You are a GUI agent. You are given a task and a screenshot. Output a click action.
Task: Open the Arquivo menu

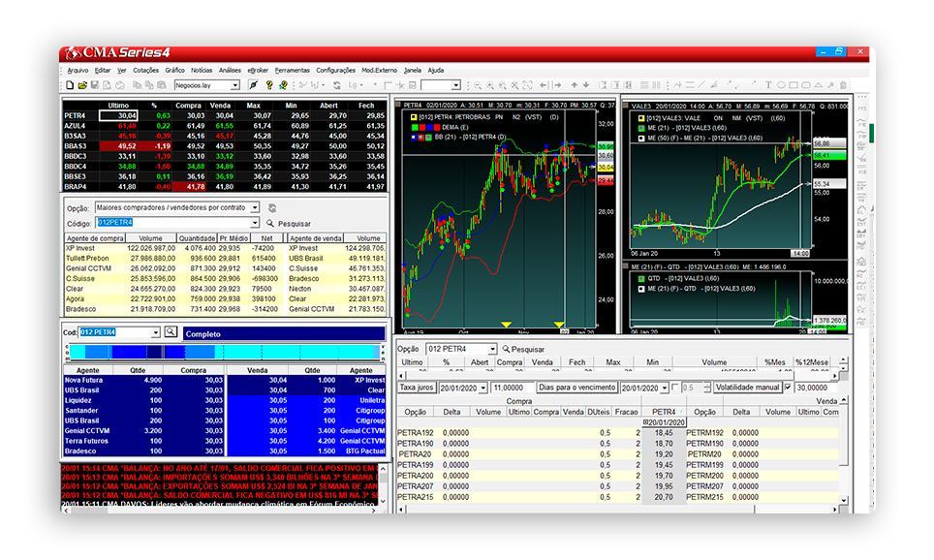(x=78, y=71)
